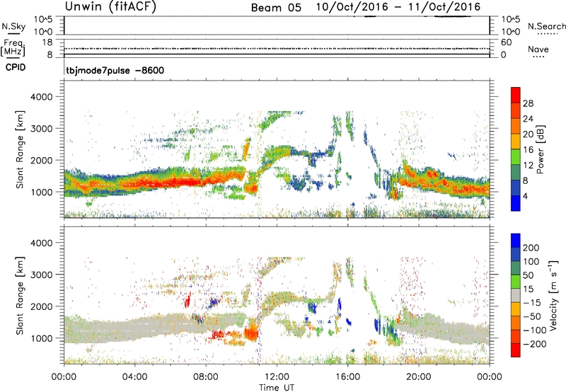Click the gray ±15 segment of velocity color bar
The image size is (566, 392).
point(516,295)
